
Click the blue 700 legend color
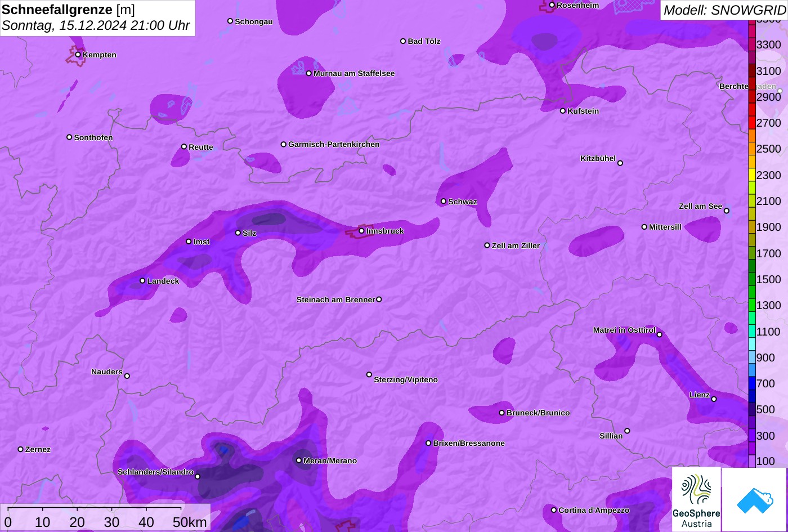pos(752,383)
